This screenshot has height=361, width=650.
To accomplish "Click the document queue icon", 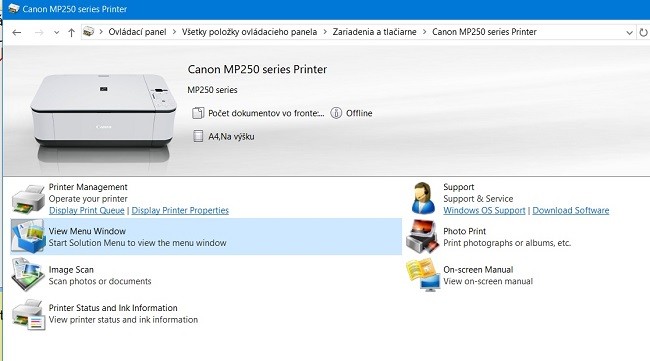I will click(x=198, y=113).
